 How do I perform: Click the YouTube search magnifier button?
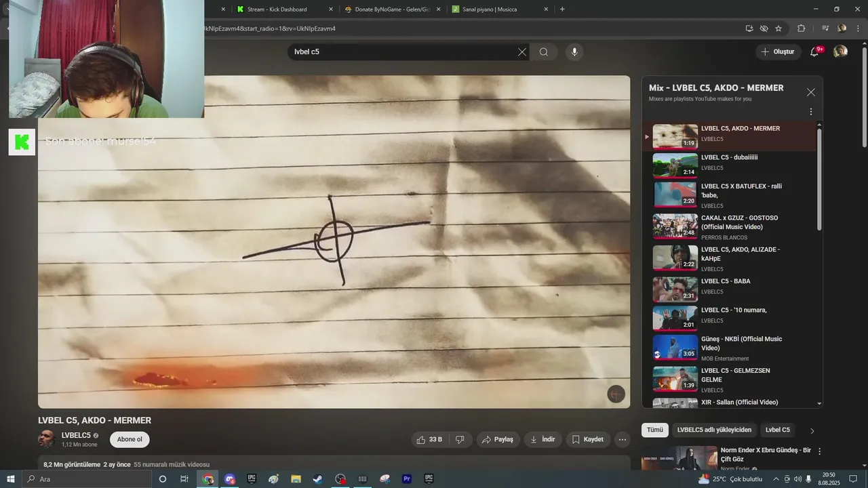click(544, 52)
